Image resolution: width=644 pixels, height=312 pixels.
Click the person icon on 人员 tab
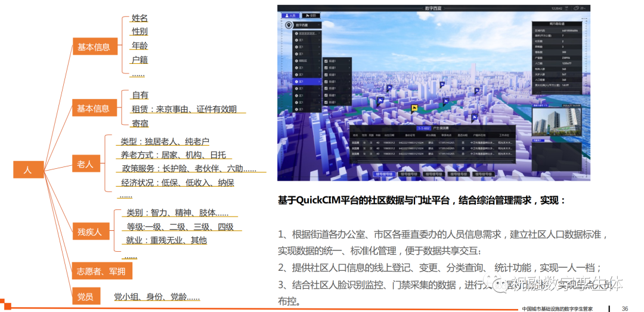[286, 16]
